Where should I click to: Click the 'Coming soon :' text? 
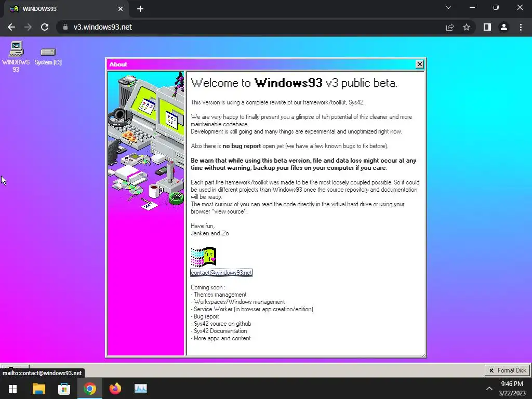(208, 287)
